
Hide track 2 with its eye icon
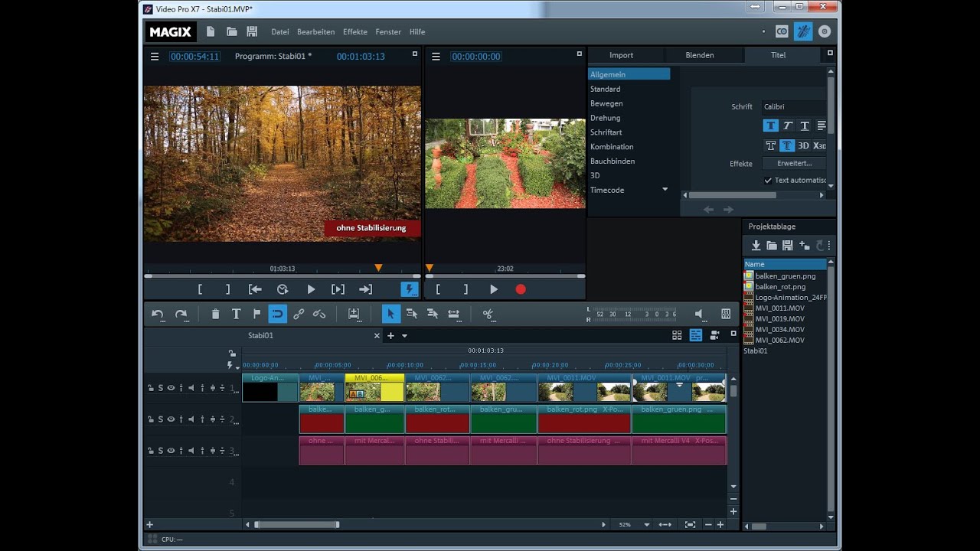click(171, 419)
